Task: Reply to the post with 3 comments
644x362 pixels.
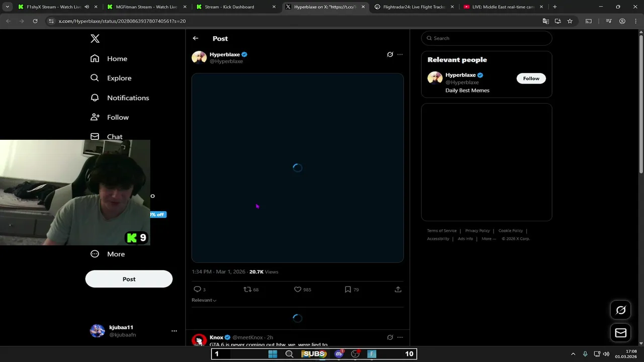Action: 200,290
